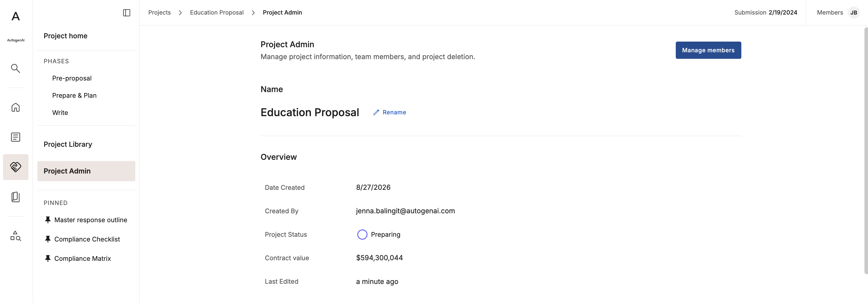Screen dimensions: 868x303
Task: Select Project Admin in sidebar
Action: click(86, 171)
